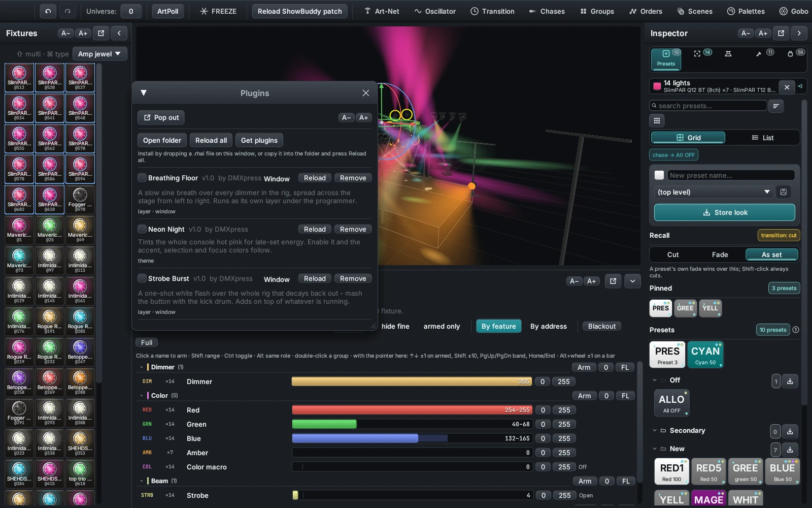Clear the 14 lights selection
The image size is (812, 508).
tap(787, 87)
